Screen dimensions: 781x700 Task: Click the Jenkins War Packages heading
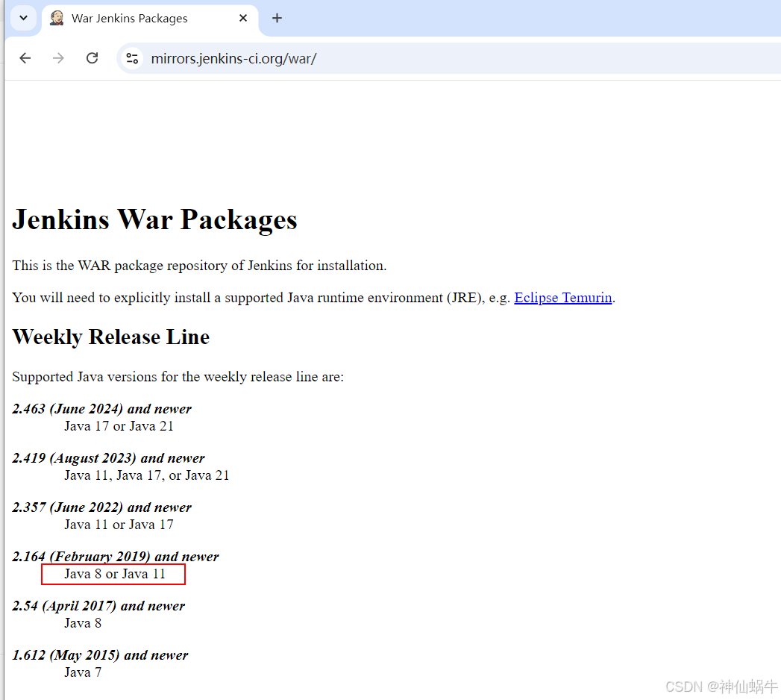tap(155, 219)
